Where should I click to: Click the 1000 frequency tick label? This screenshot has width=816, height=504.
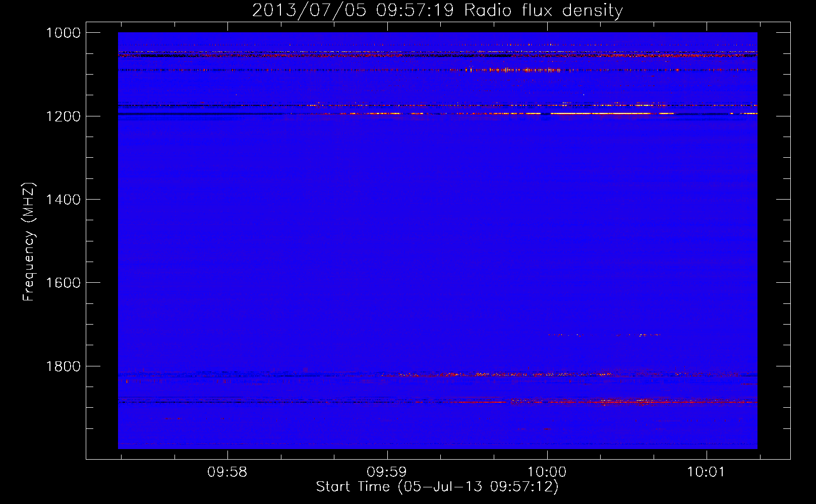coord(63,33)
